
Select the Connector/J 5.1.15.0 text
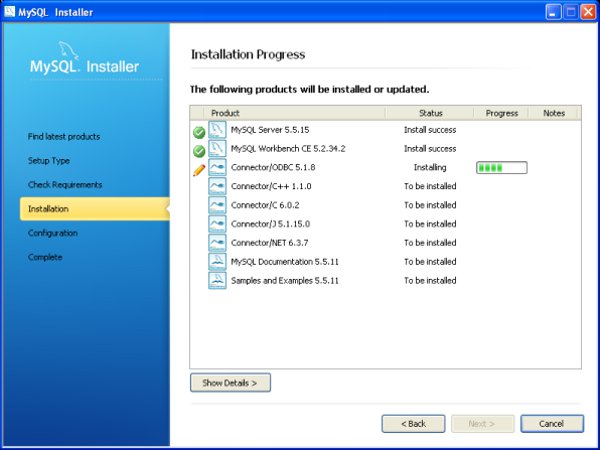pos(271,224)
